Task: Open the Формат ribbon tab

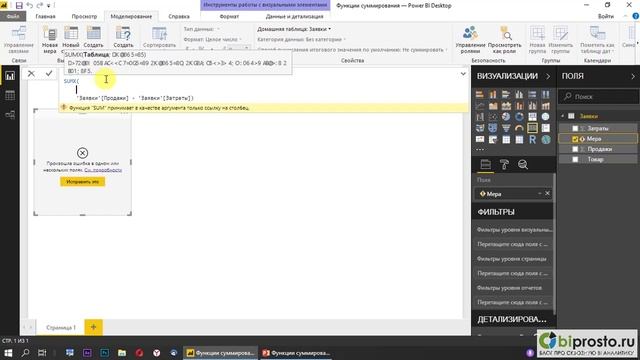Action: (x=229, y=16)
